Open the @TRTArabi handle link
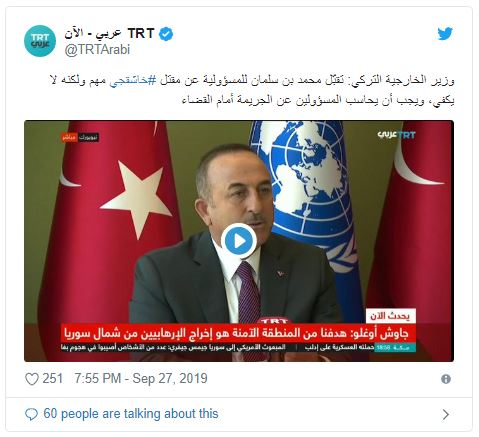This screenshot has width=479, height=437. (97, 50)
